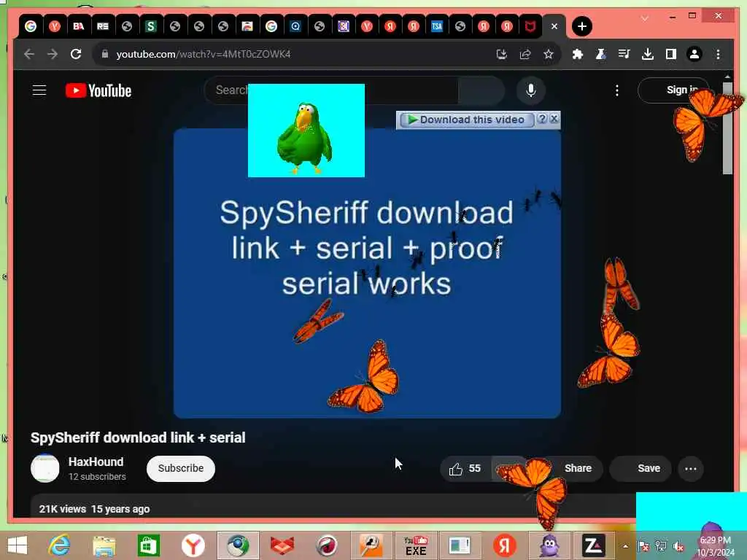Click the Share button
747x560 pixels.
578,469
